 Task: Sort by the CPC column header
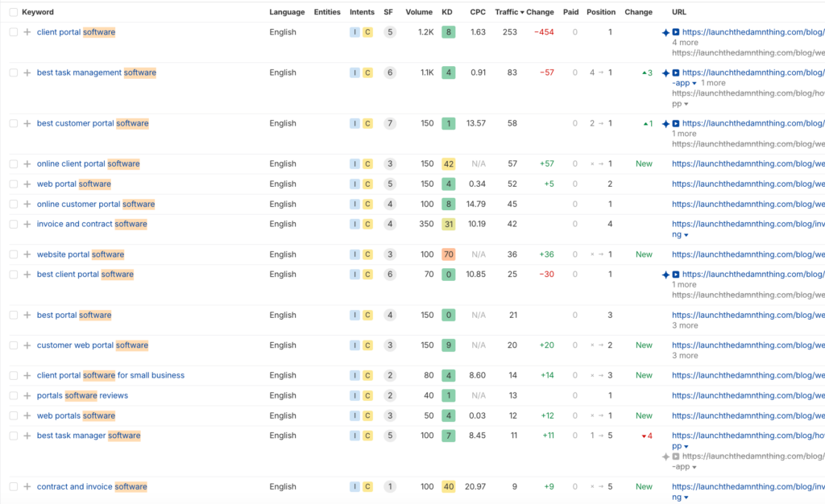click(x=478, y=12)
